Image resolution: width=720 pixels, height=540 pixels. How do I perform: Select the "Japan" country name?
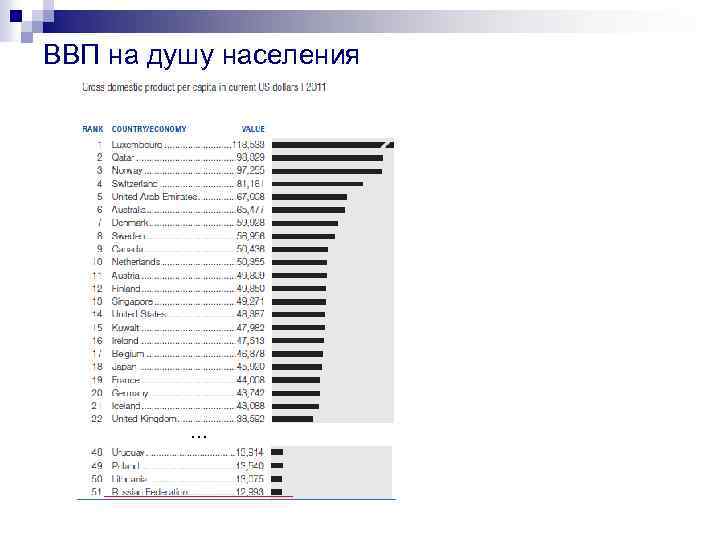(x=124, y=366)
